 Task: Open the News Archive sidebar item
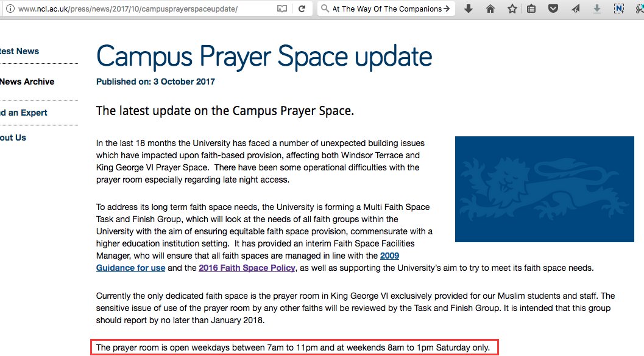[x=27, y=82]
